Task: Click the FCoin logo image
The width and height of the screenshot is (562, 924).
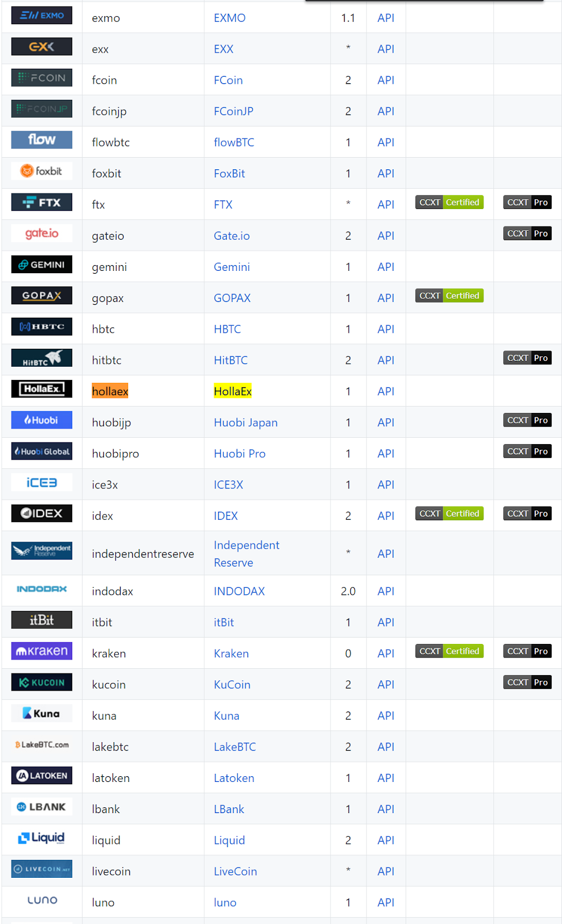Action: pyautogui.click(x=42, y=78)
